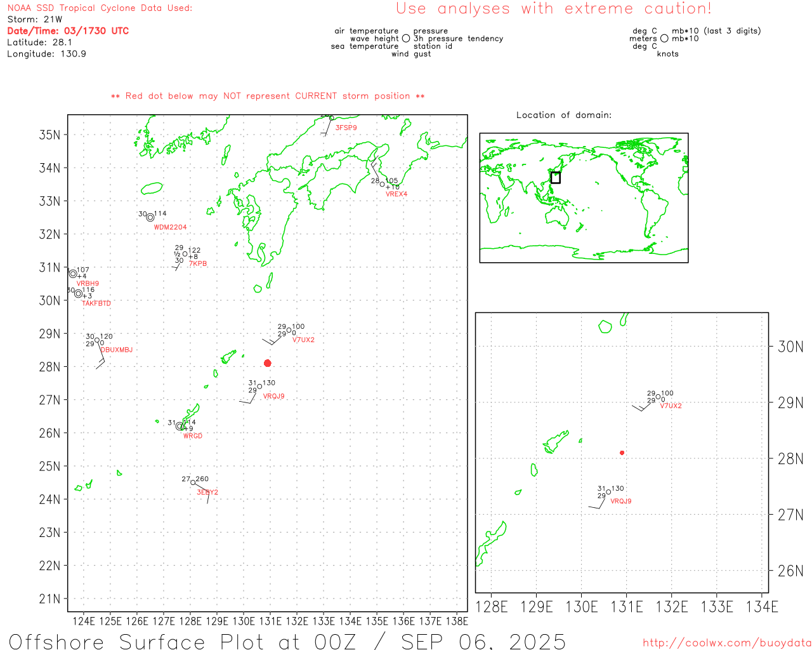Image resolution: width=812 pixels, height=650 pixels.
Task: Select the 'Longitude: 130.9' text
Action: tap(46, 54)
